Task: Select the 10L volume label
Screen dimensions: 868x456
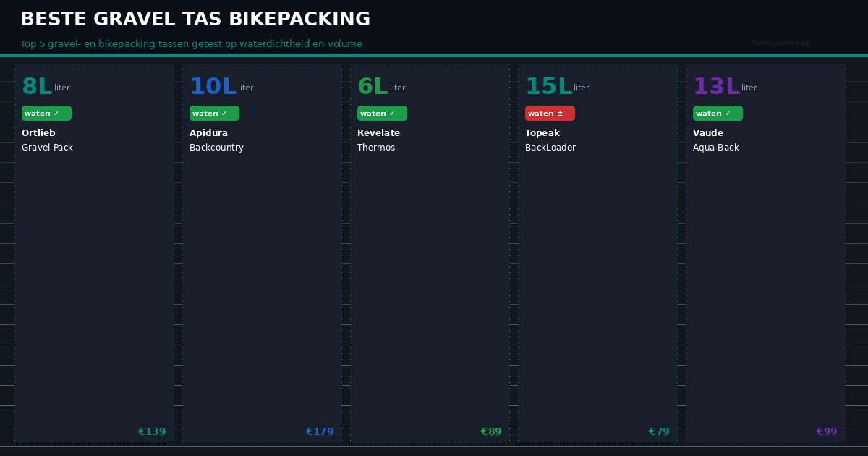Action: coord(213,87)
